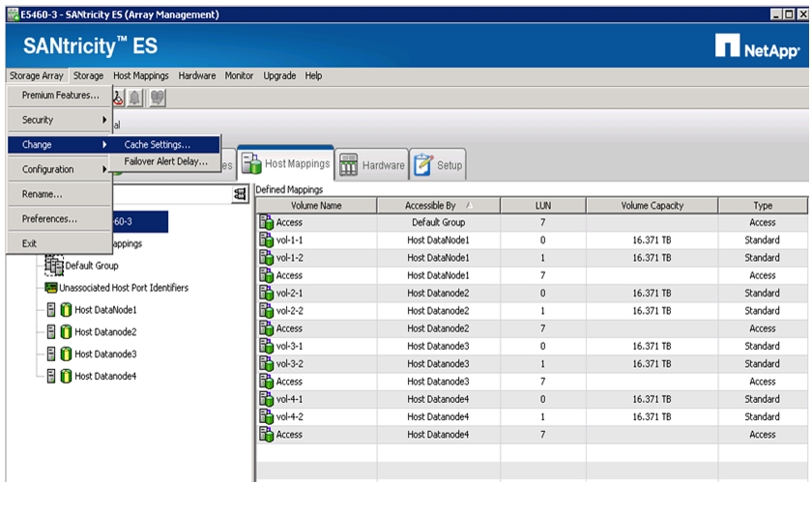Open Premium Features from the menu

point(60,96)
